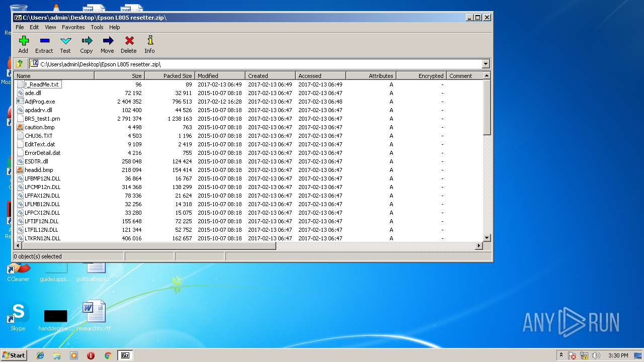Image resolution: width=644 pixels, height=362 pixels.
Task: Click the vertical scrollbar down arrow
Action: pyautogui.click(x=487, y=238)
